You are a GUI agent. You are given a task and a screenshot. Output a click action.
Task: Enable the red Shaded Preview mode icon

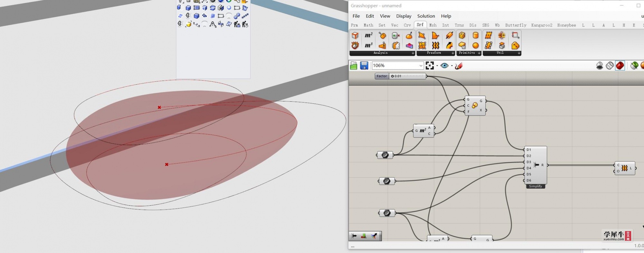[620, 66]
